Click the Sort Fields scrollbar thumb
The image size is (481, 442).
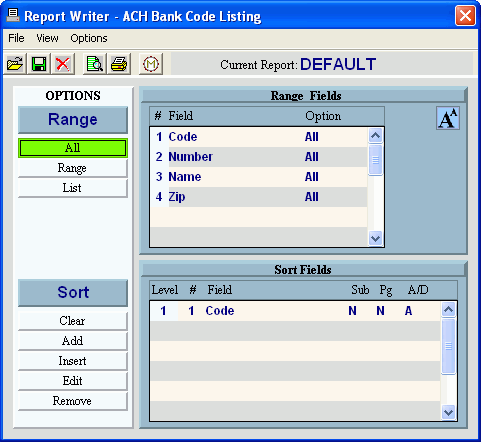448,346
